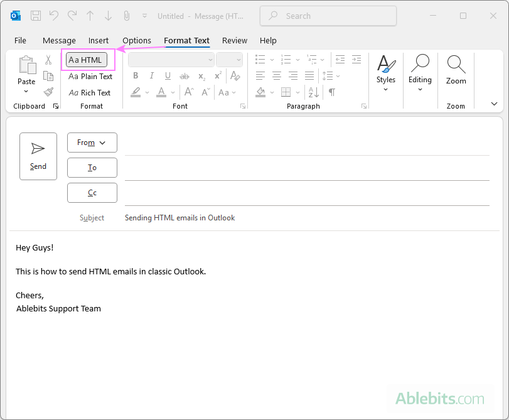Send the email message

[x=38, y=156]
